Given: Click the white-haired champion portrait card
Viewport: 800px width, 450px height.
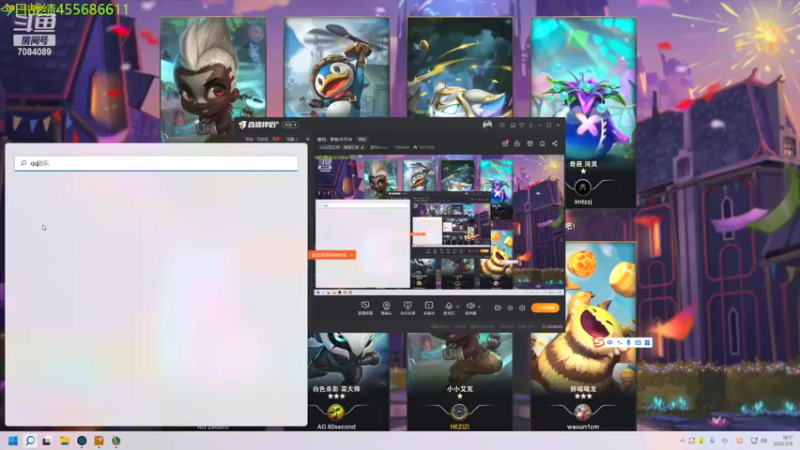Looking at the screenshot, I should click(x=213, y=79).
